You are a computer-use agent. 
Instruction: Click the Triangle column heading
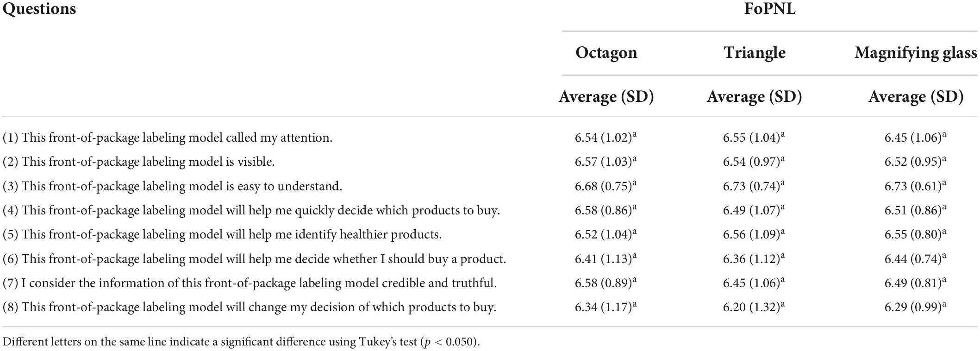click(755, 52)
